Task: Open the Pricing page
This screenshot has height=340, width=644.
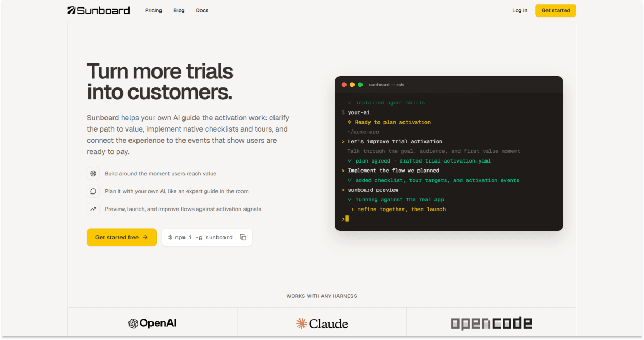Action: pyautogui.click(x=154, y=10)
